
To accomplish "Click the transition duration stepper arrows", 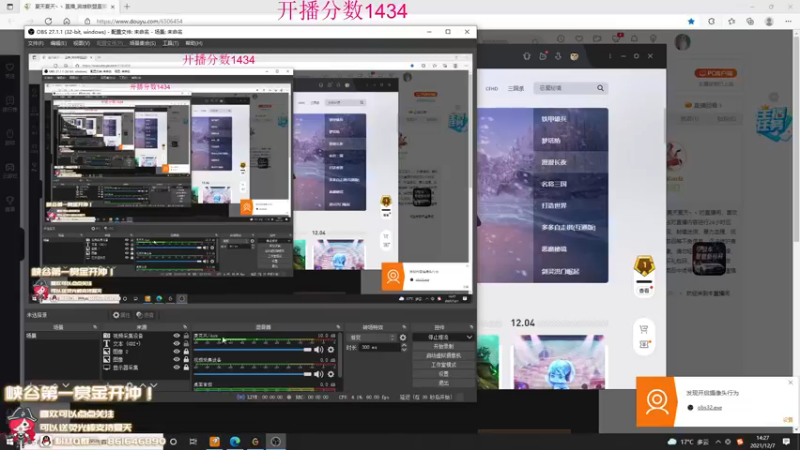I will 404,347.
